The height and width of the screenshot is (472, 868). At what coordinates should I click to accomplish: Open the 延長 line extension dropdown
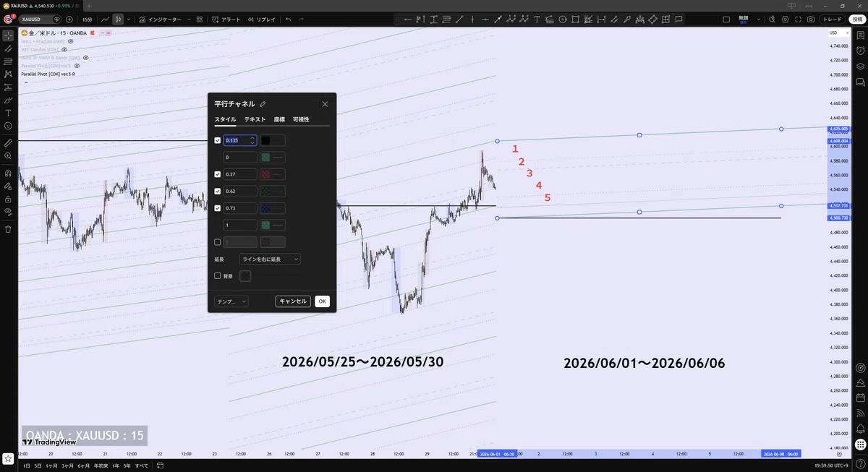270,259
